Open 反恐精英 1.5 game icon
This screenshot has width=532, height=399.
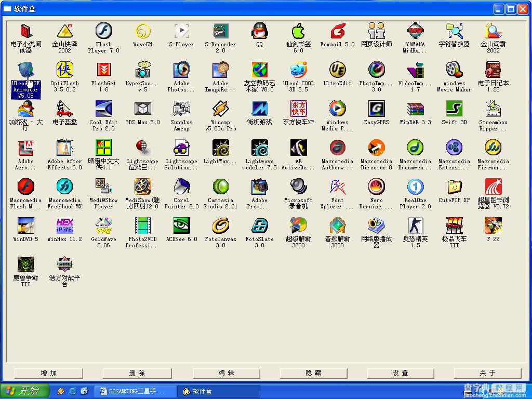pos(415,226)
